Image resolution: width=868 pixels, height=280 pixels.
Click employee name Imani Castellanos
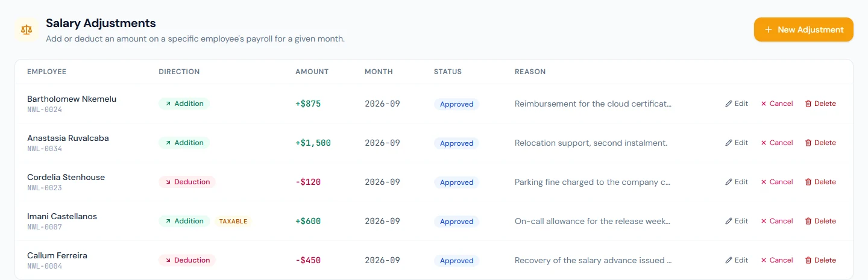[x=62, y=216]
